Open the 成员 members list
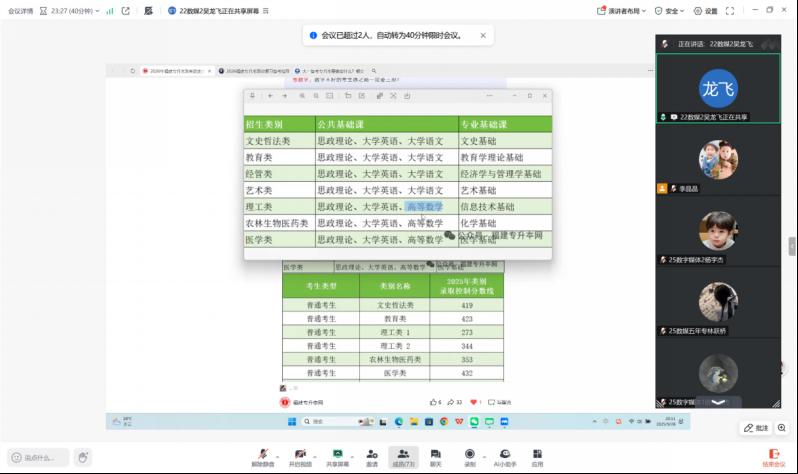The height and width of the screenshot is (474, 798). coord(403,456)
